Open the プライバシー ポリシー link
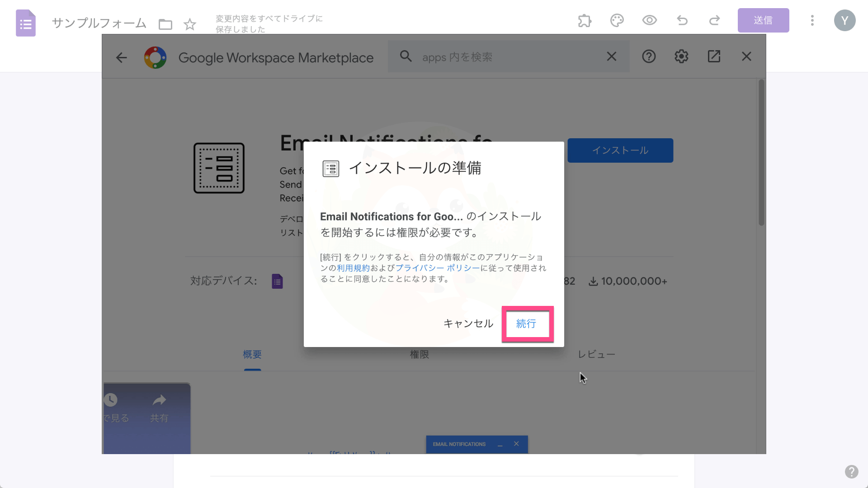This screenshot has height=488, width=868. (438, 268)
